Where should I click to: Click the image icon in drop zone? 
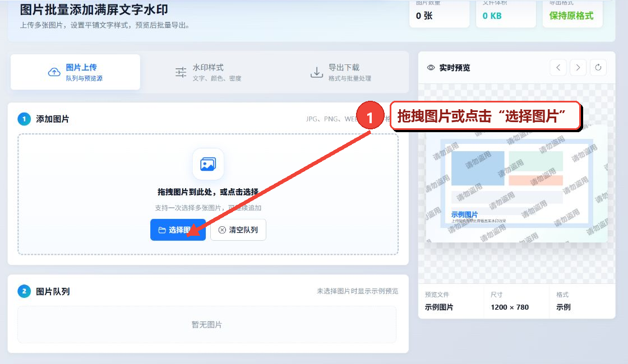pyautogui.click(x=208, y=164)
